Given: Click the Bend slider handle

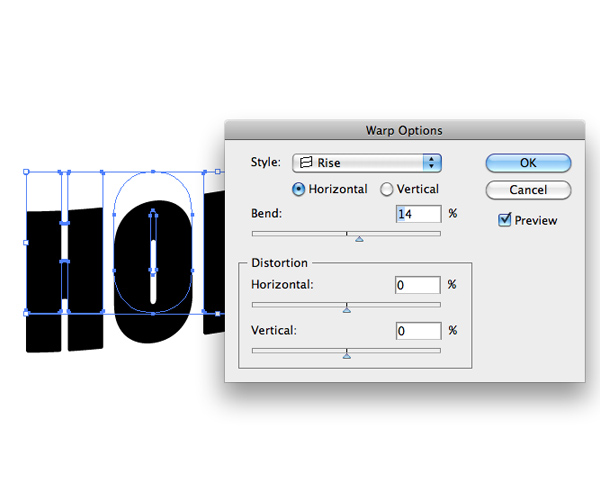Looking at the screenshot, I should [359, 239].
